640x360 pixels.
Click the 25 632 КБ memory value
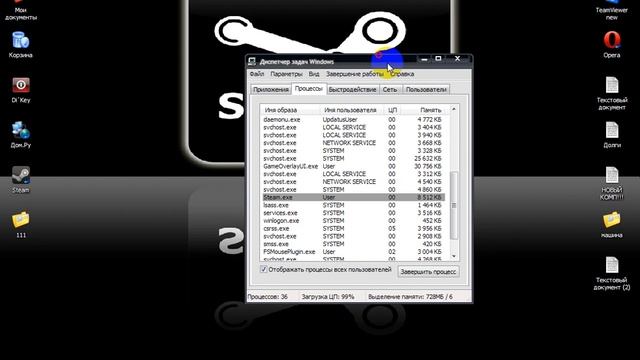click(427, 158)
